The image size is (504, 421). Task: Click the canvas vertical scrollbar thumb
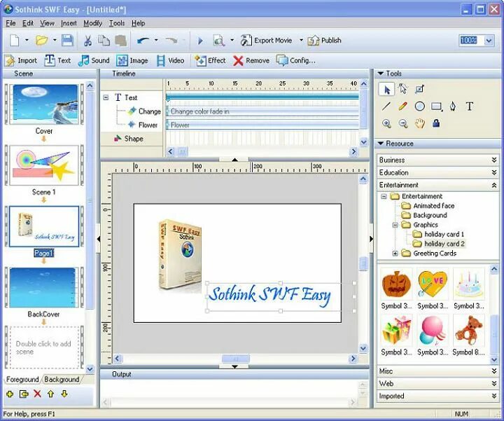coord(363,263)
